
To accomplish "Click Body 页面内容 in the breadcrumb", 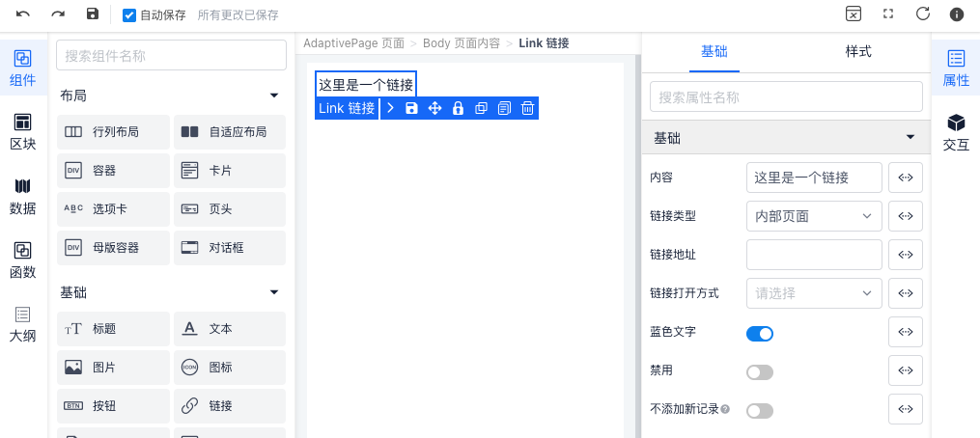I will coord(461,43).
